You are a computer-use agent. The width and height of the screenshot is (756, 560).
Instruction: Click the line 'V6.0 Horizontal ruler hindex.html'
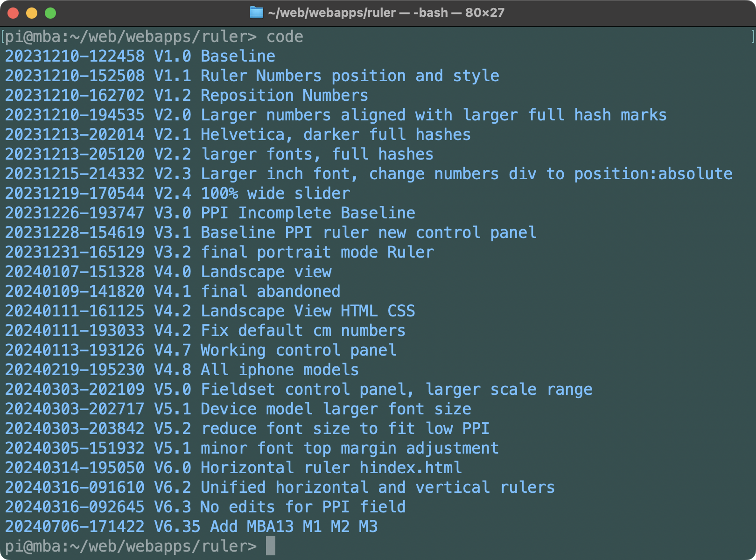point(308,468)
